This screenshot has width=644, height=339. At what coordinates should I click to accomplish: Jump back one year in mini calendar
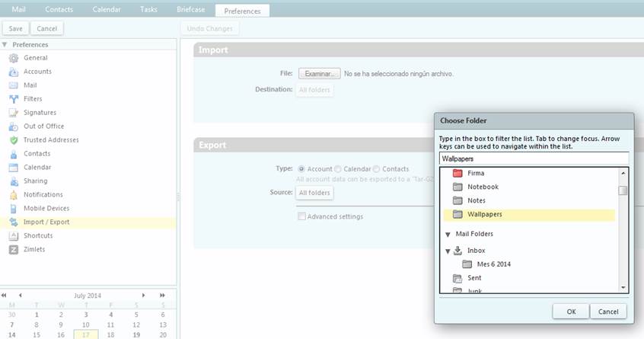[4, 295]
